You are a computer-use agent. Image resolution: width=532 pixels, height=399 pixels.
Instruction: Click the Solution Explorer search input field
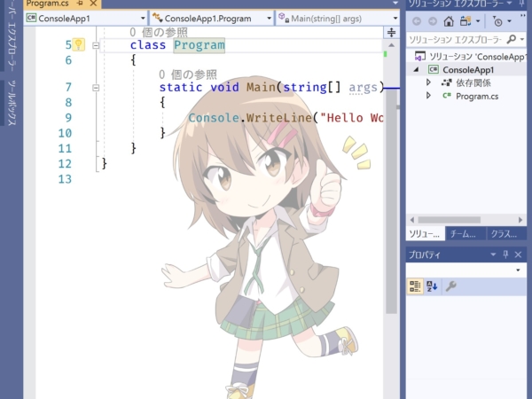[x=456, y=40]
